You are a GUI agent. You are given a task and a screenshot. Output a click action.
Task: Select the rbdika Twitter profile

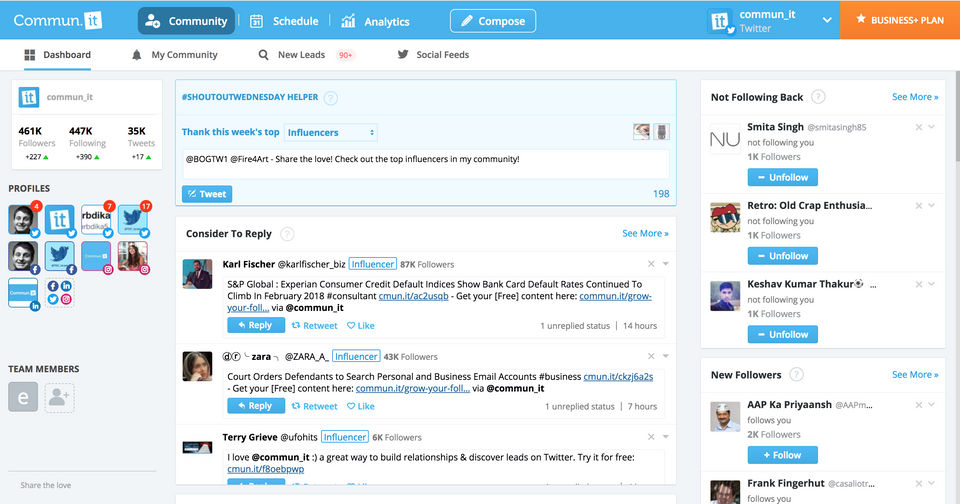click(96, 220)
